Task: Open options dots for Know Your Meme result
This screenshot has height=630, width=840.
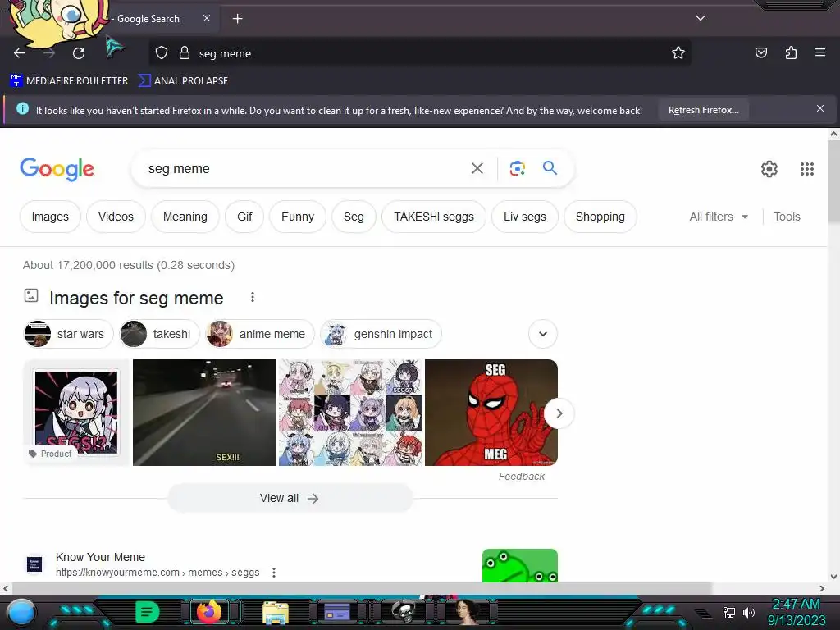Action: point(274,573)
